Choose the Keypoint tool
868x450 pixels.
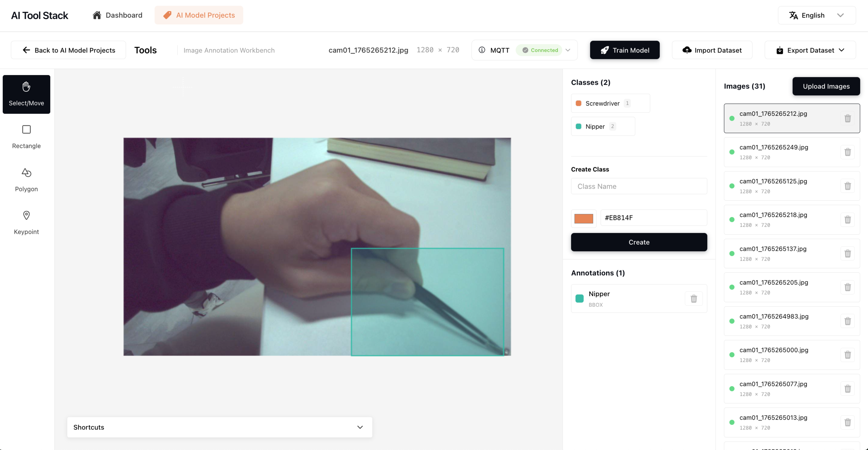26,222
